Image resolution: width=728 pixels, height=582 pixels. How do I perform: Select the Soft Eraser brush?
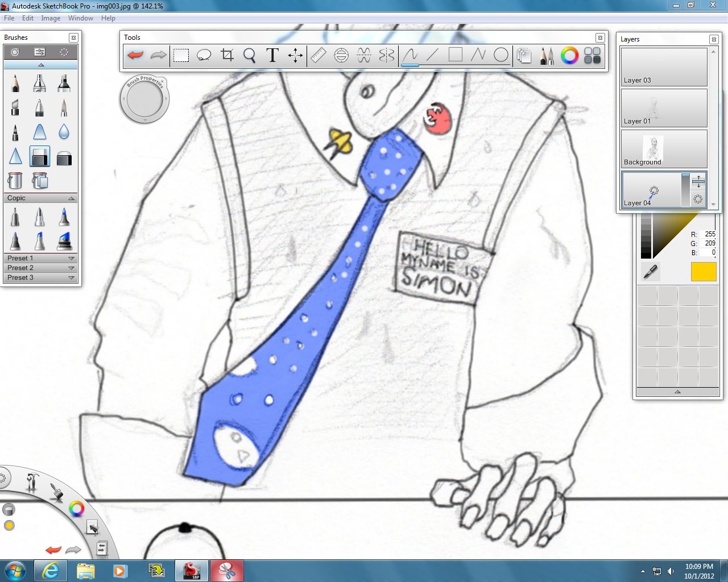[x=64, y=157]
